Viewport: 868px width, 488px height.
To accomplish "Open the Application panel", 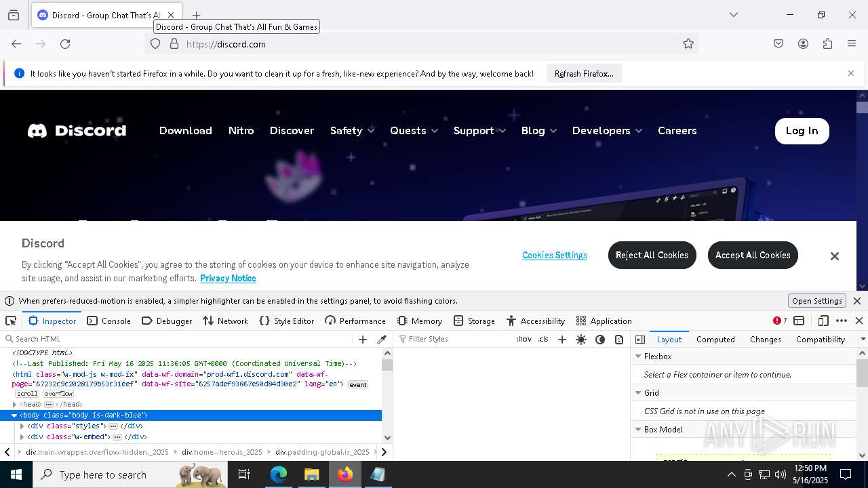I will tap(604, 321).
